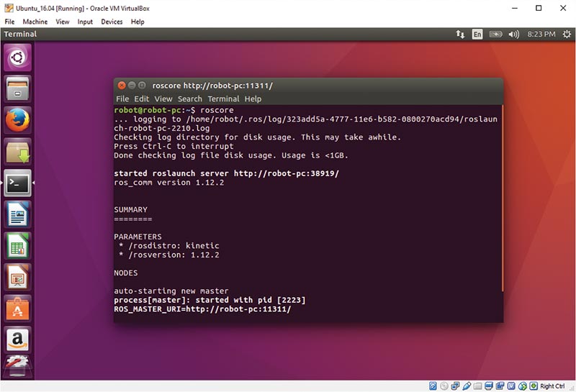
Task: Open the software installer package icon
Action: [x=17, y=152]
